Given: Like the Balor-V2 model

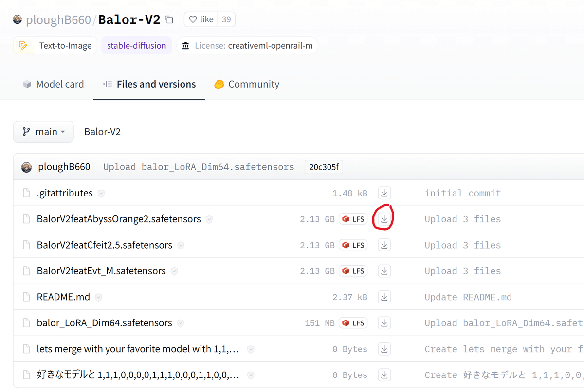Looking at the screenshot, I should [201, 19].
